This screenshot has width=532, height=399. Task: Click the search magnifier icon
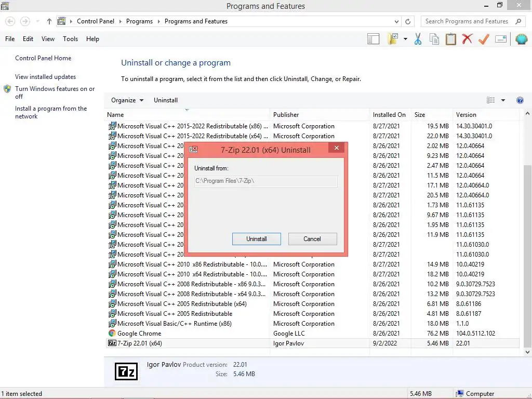[518, 21]
